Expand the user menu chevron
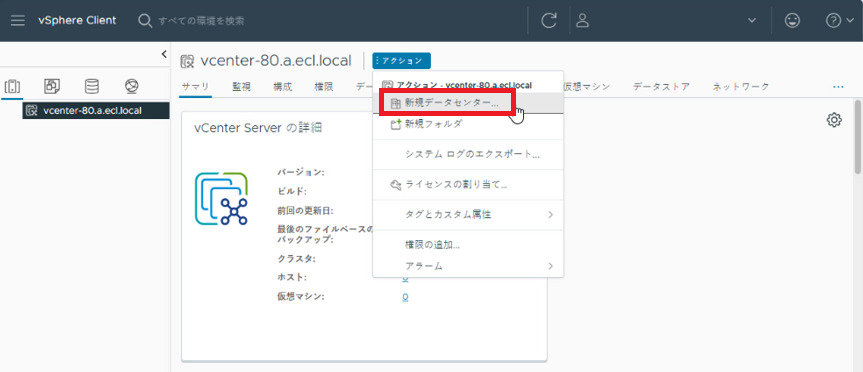The height and width of the screenshot is (372, 863). [752, 20]
